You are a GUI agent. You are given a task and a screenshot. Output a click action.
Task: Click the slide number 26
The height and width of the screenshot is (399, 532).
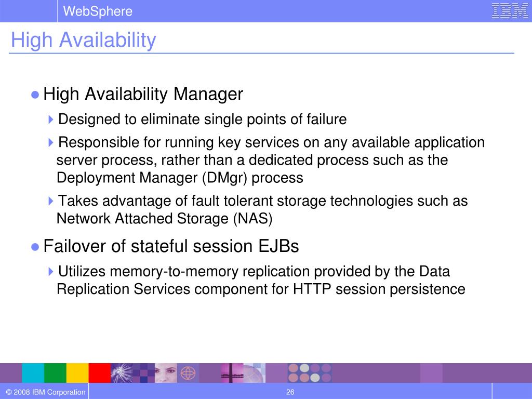pos(290,392)
